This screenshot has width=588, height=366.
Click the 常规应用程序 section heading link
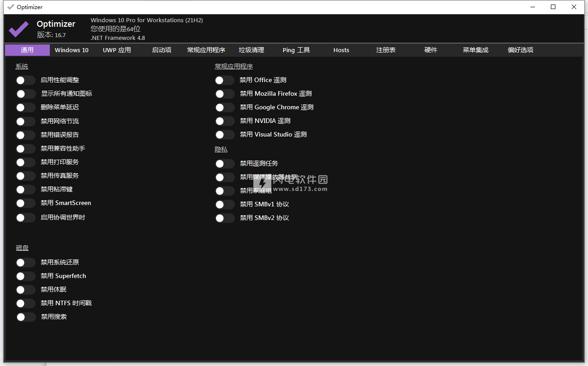234,67
